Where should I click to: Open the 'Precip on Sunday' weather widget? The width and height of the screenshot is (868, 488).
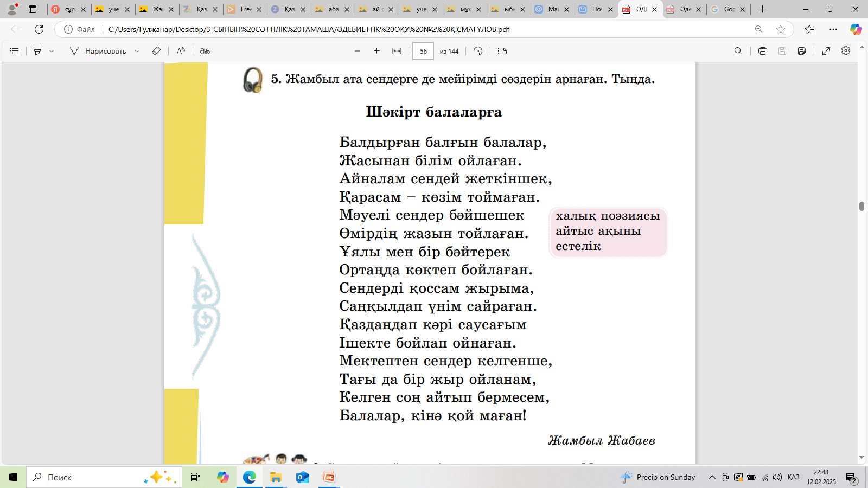(658, 477)
